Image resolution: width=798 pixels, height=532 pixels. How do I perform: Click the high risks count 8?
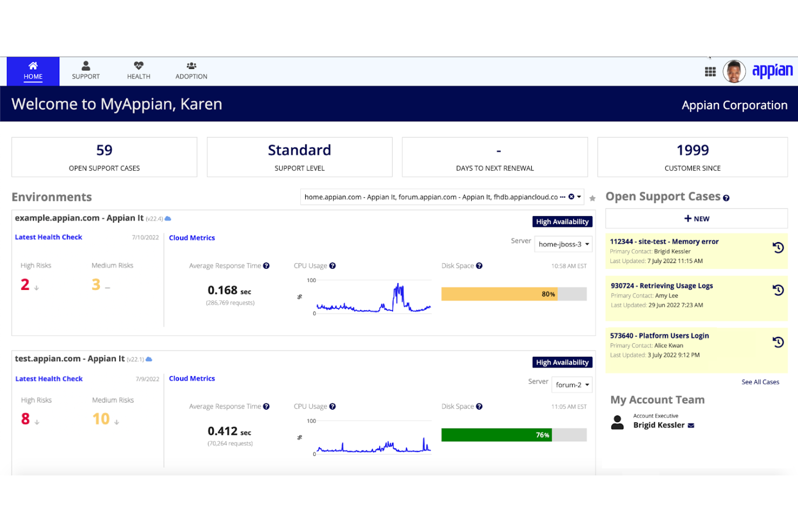tap(25, 419)
